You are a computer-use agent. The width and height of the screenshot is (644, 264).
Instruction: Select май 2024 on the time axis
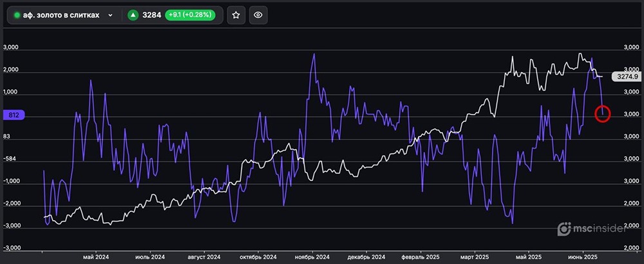(96, 256)
